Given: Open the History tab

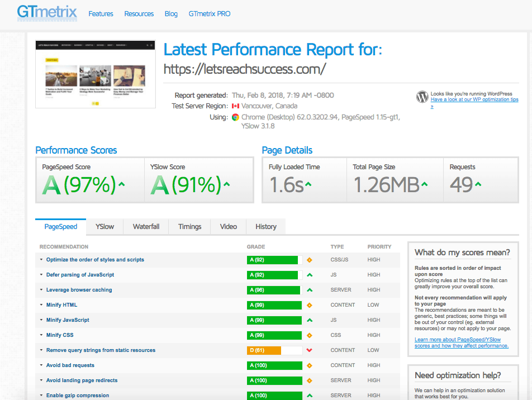Looking at the screenshot, I should point(266,226).
